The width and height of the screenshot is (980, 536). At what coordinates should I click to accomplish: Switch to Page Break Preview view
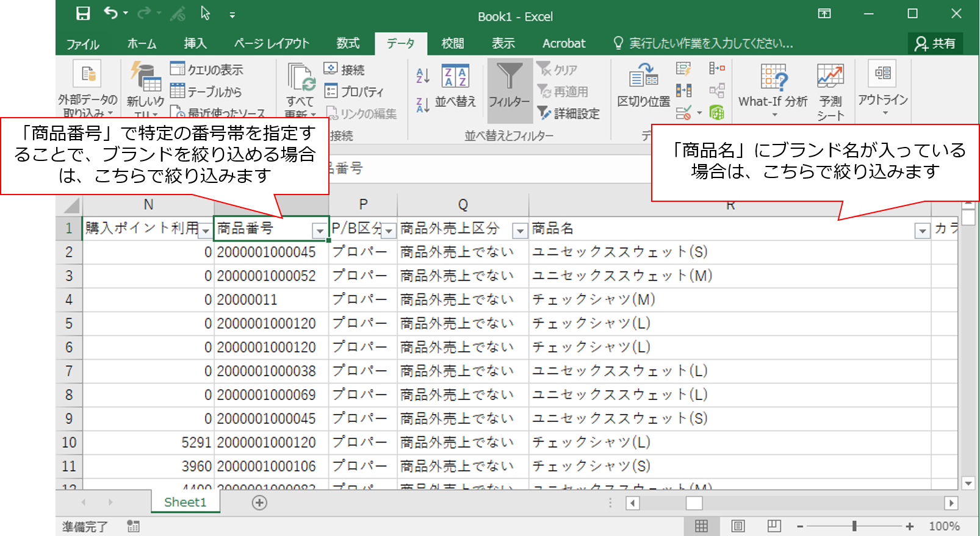click(774, 526)
